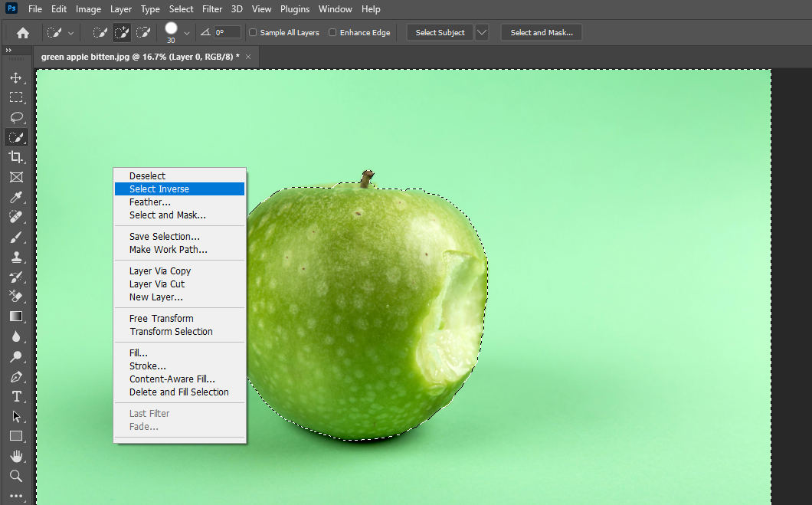This screenshot has width=812, height=505.
Task: Open the Select menu
Action: pyautogui.click(x=181, y=9)
